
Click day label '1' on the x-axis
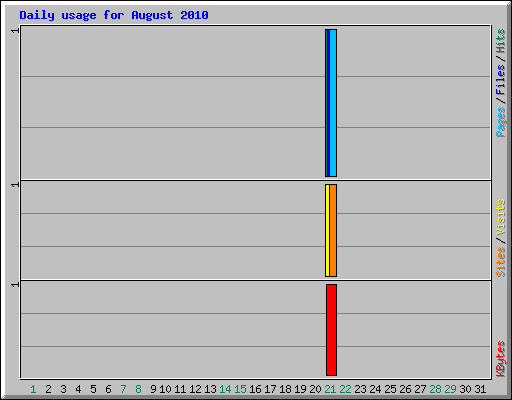[x=33, y=389]
